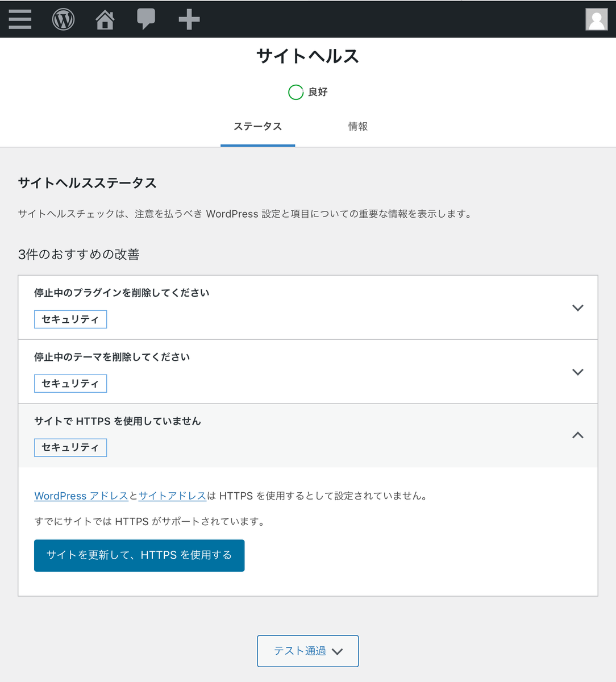The width and height of the screenshot is (616, 682).
Task: Expand the 停止中のプラグイン accordion chevron
Action: pyautogui.click(x=577, y=307)
